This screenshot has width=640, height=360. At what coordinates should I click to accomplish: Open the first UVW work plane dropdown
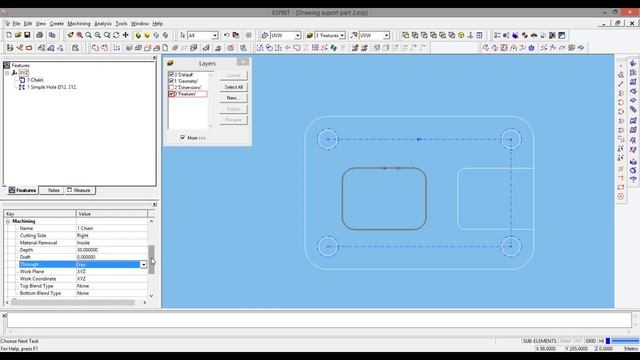click(298, 36)
